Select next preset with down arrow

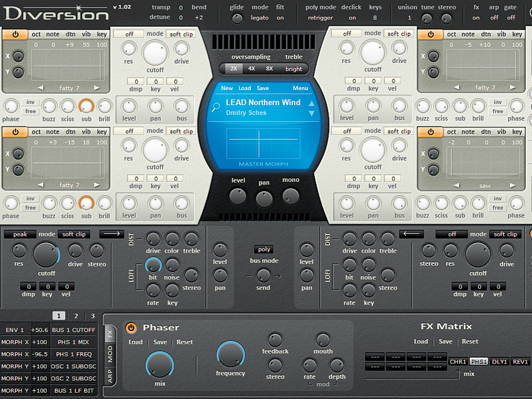point(312,113)
